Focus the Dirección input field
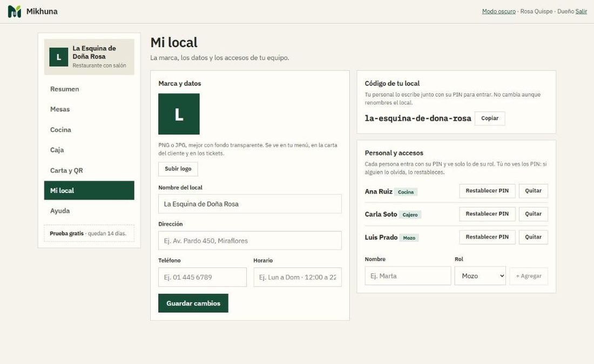The width and height of the screenshot is (594, 364). (249, 241)
